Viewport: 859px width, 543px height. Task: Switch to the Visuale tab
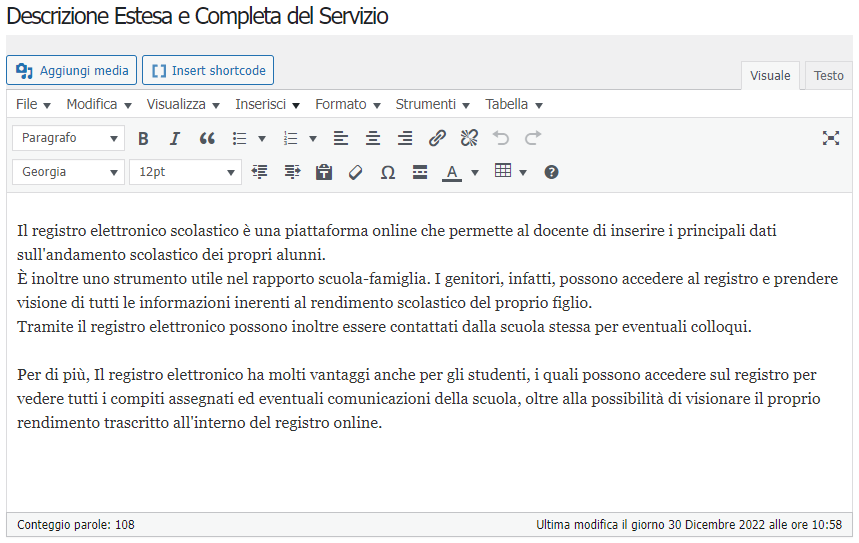click(x=770, y=76)
